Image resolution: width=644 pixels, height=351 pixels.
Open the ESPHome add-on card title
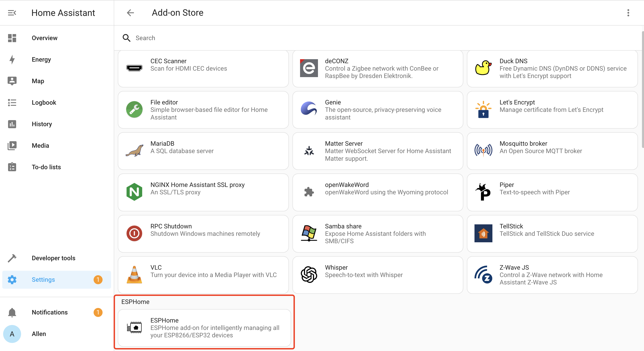164,320
